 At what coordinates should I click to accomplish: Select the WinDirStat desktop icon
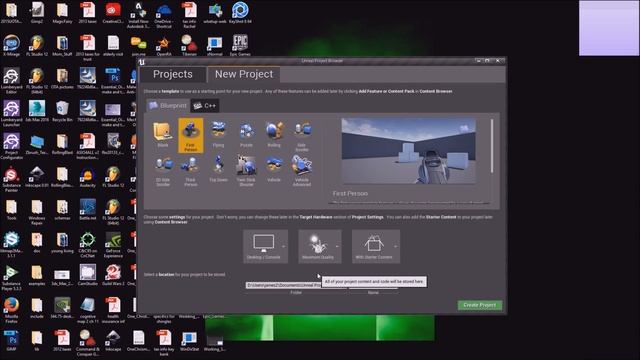coord(189,341)
